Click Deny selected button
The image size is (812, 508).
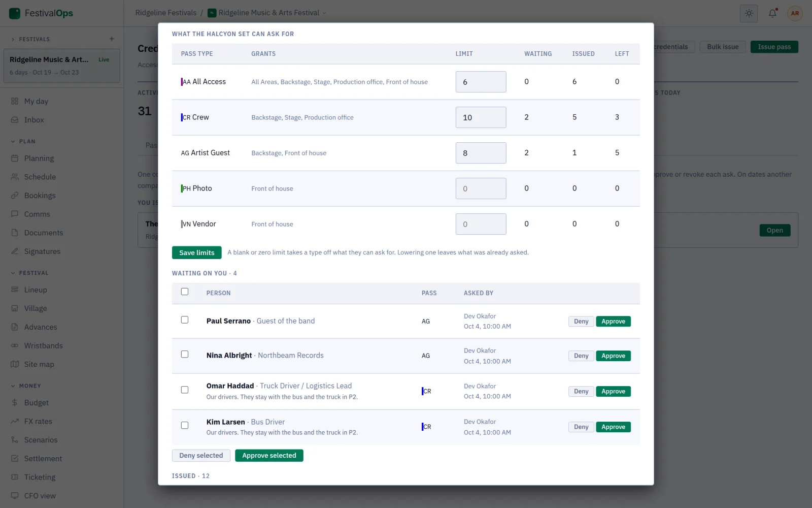(x=201, y=456)
